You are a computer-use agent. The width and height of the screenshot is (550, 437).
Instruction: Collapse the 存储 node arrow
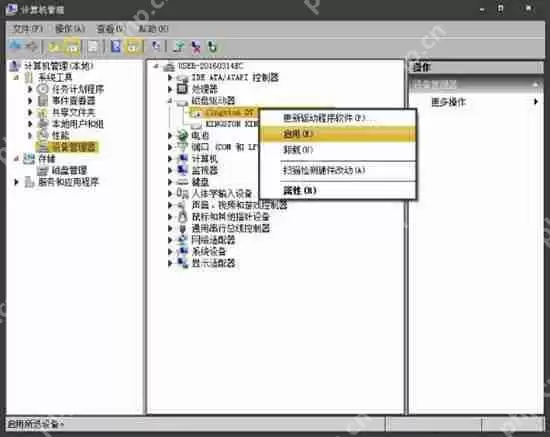pos(16,159)
